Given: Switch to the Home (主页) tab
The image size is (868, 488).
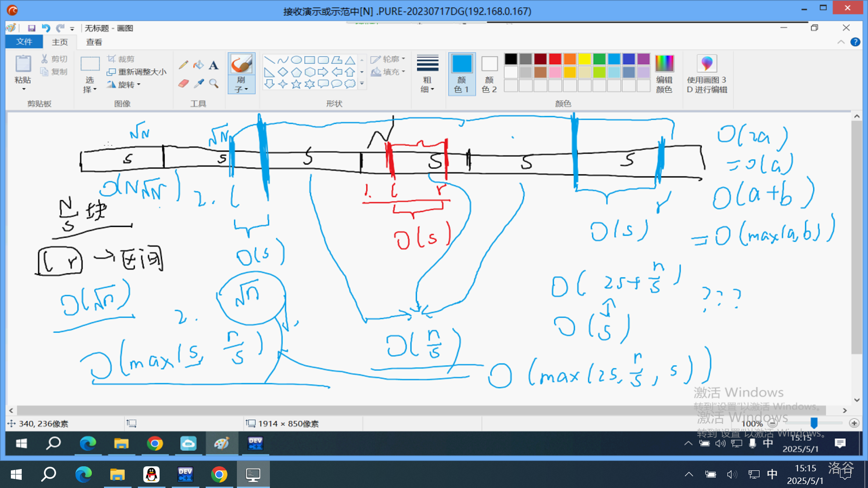Looking at the screenshot, I should [x=60, y=42].
